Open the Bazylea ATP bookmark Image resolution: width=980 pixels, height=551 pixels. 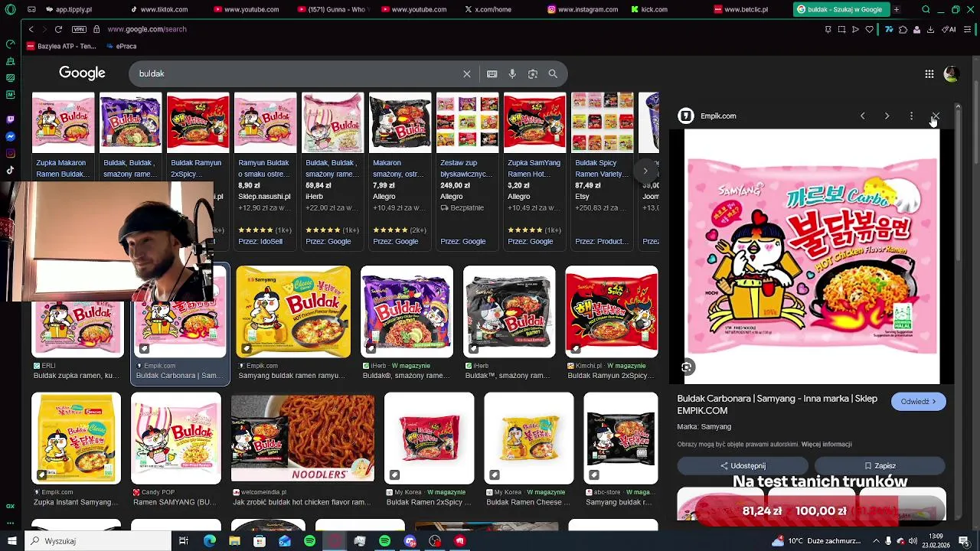tap(61, 46)
